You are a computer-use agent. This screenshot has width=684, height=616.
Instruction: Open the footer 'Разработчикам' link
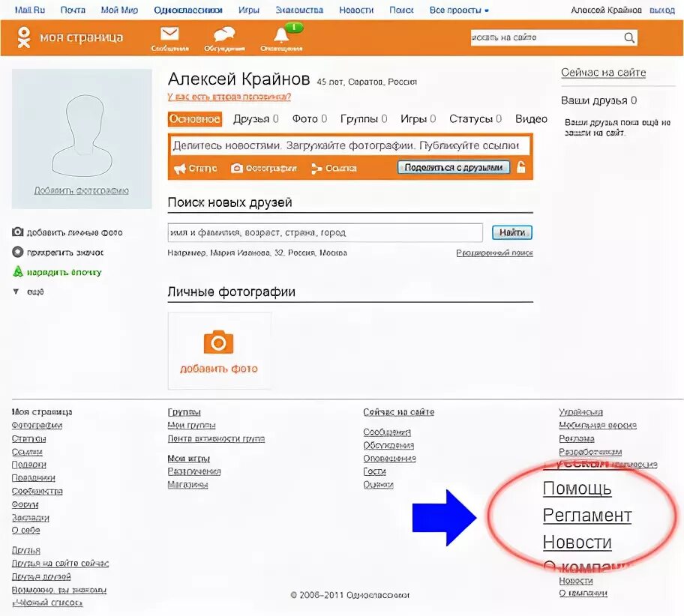click(x=590, y=452)
